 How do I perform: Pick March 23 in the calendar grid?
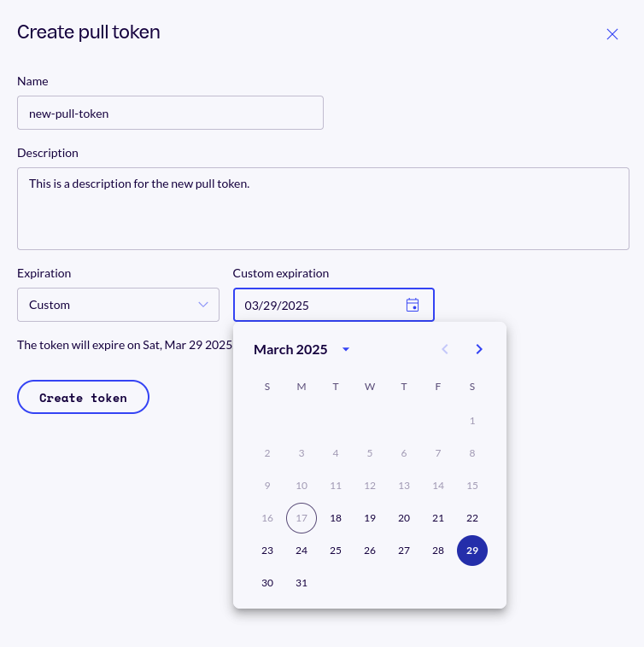pyautogui.click(x=267, y=551)
